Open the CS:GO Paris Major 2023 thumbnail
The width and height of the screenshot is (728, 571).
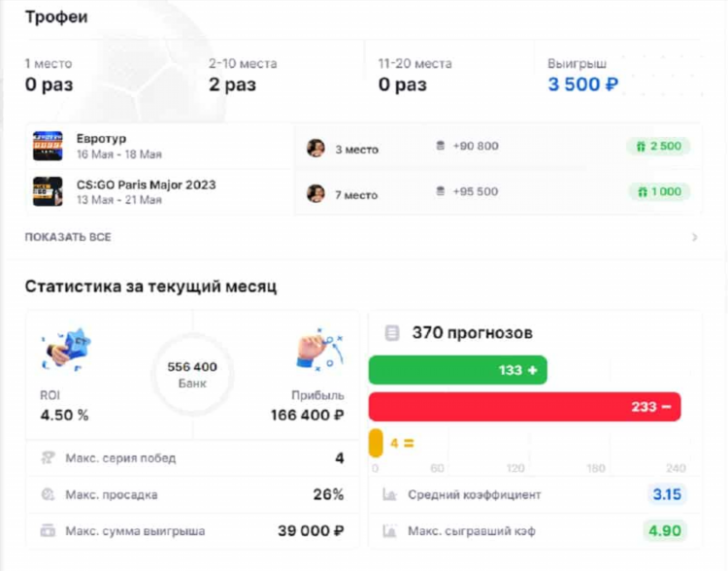(48, 191)
